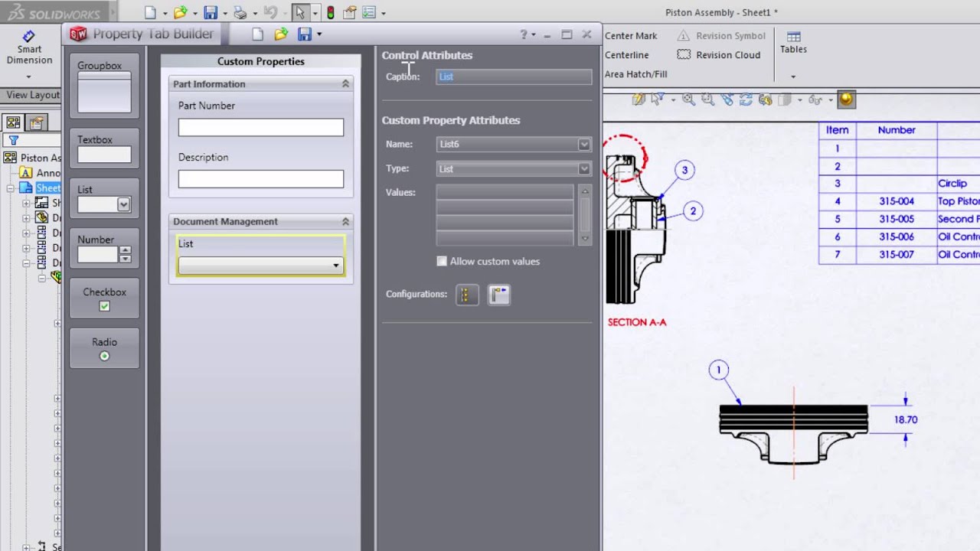Click the filter funnel in feature tree
The height and width of the screenshot is (551, 980).
(x=13, y=140)
